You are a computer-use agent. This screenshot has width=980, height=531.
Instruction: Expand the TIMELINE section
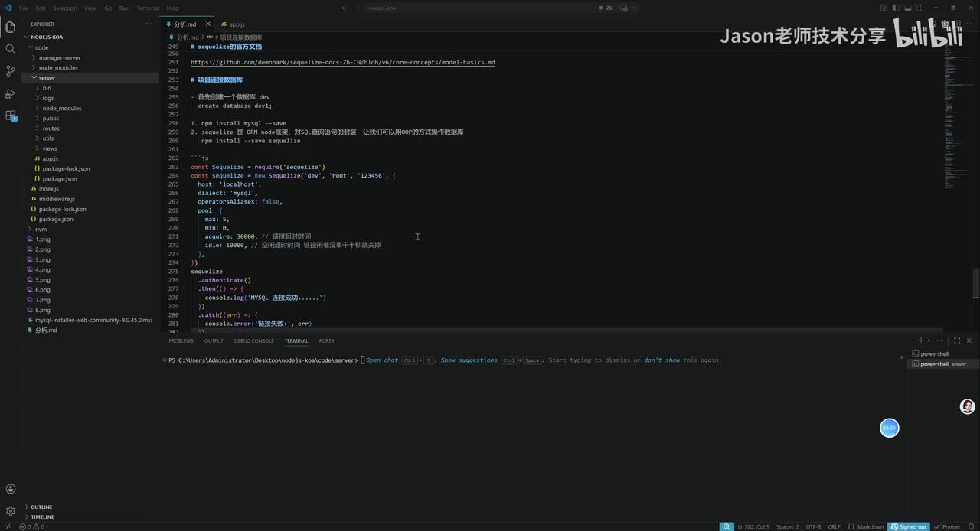(x=90, y=516)
